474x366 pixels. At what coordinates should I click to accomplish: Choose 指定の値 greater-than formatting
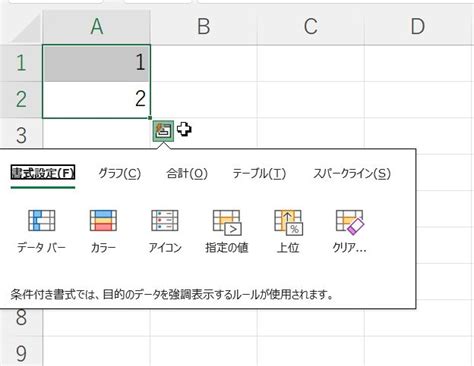227,231
